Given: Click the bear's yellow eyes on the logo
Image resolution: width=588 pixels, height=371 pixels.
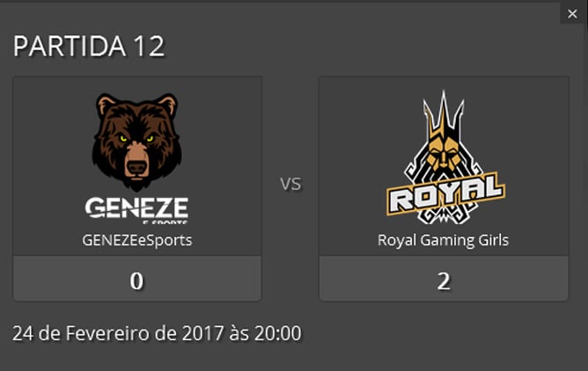Looking at the screenshot, I should point(136,139).
